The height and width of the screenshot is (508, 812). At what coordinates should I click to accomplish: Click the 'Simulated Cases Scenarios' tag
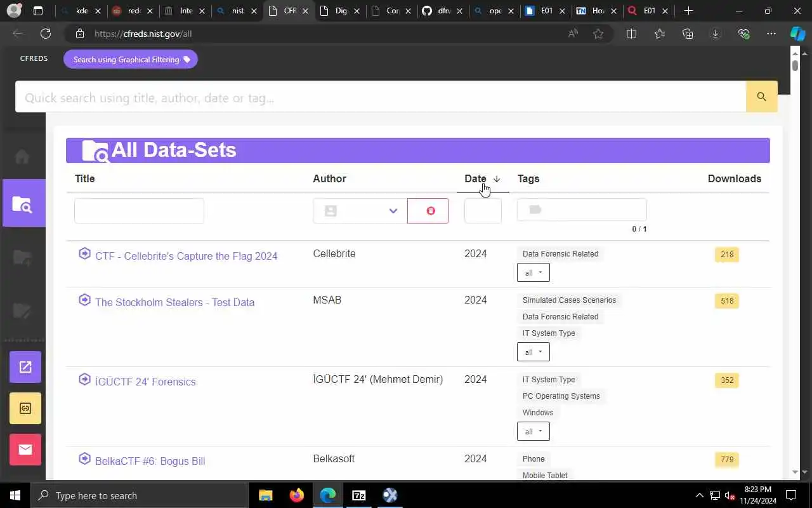(x=569, y=300)
